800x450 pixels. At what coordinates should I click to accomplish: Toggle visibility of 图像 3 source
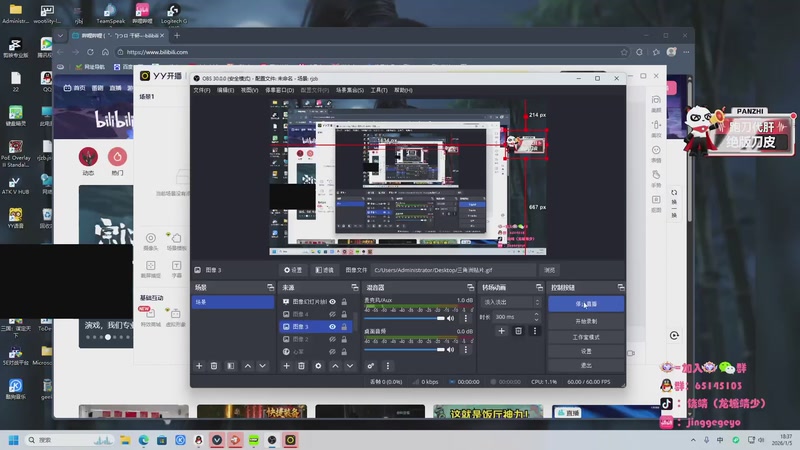tap(332, 327)
